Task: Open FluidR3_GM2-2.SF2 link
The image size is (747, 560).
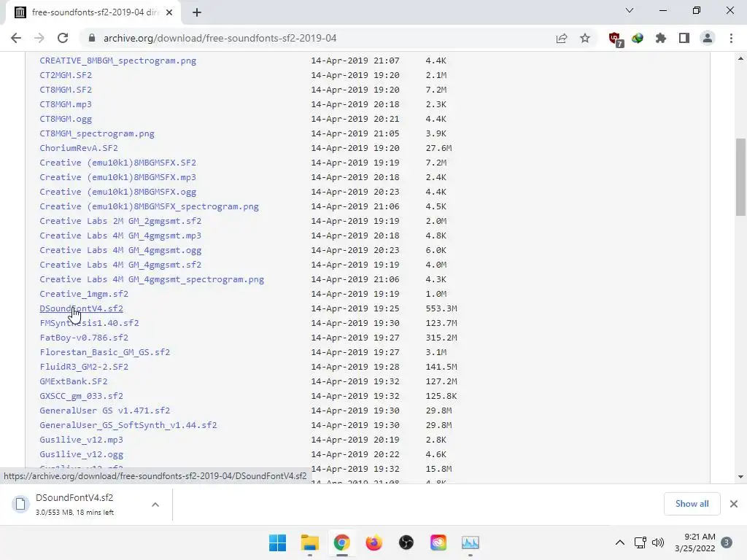Action: [84, 367]
